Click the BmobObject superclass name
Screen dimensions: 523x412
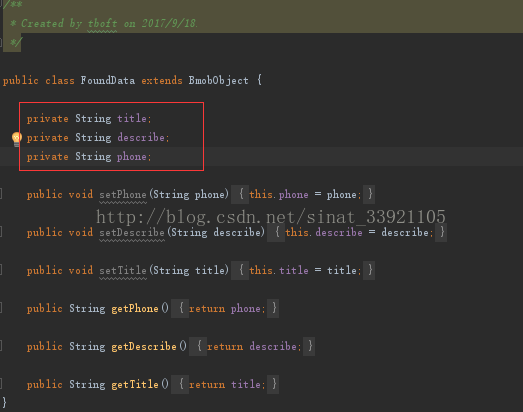(x=218, y=81)
